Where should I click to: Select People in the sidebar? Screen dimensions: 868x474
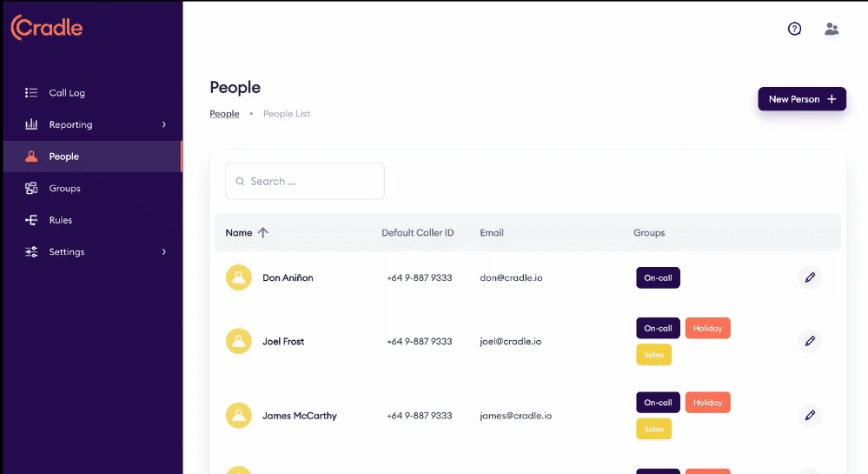point(63,157)
